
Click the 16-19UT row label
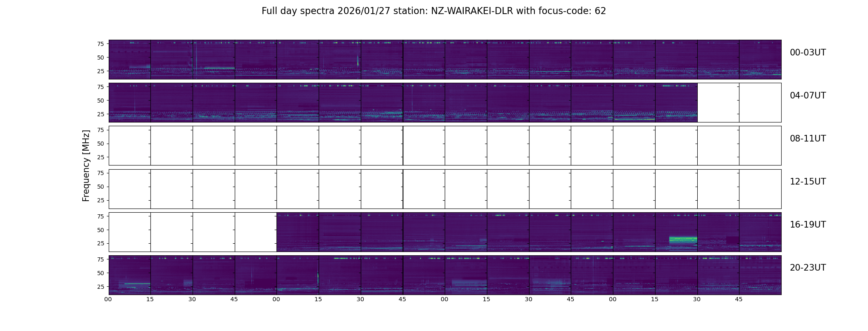(x=808, y=225)
